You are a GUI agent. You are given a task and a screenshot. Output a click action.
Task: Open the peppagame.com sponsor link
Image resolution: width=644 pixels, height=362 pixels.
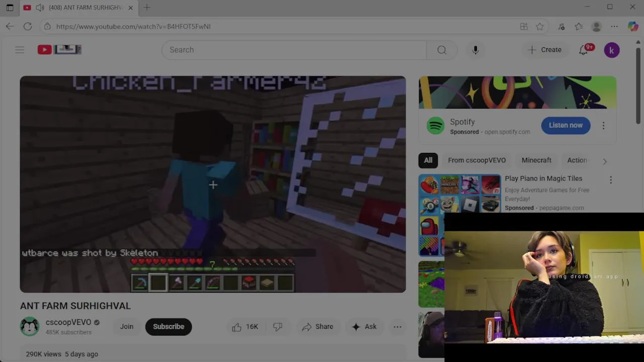point(561,208)
